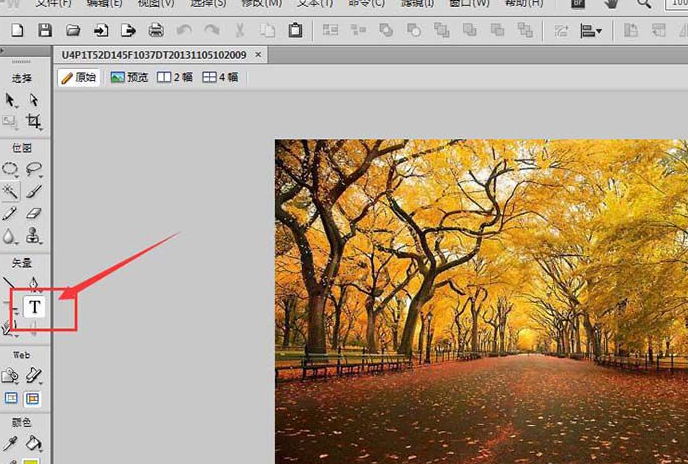Switch to 原始 (Original) view
Screen dimensions: 688x464
tap(79, 77)
